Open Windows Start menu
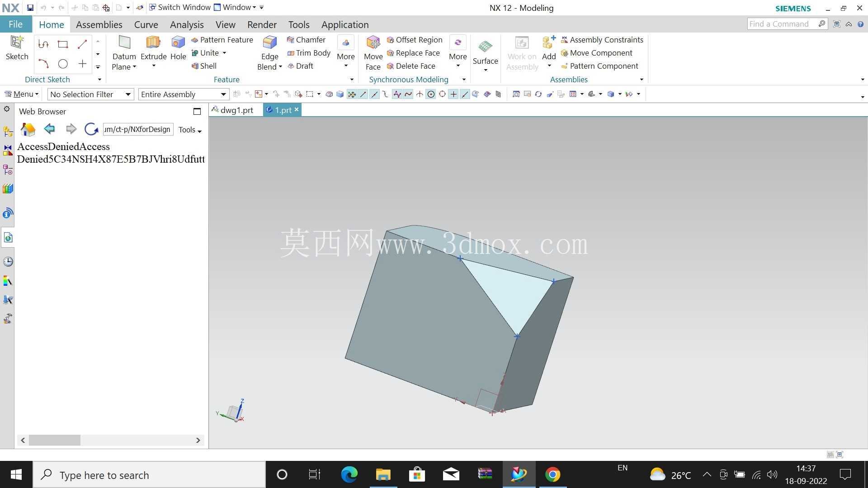This screenshot has height=488, width=868. coord(16,474)
